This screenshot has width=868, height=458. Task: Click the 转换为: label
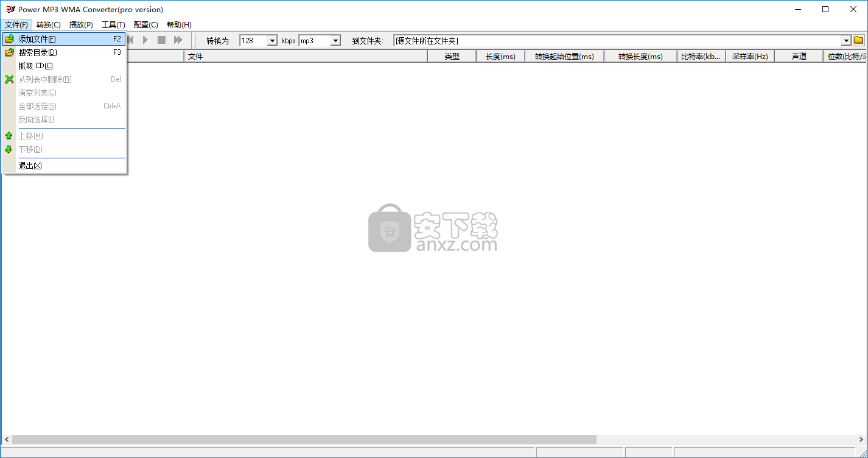coord(219,41)
